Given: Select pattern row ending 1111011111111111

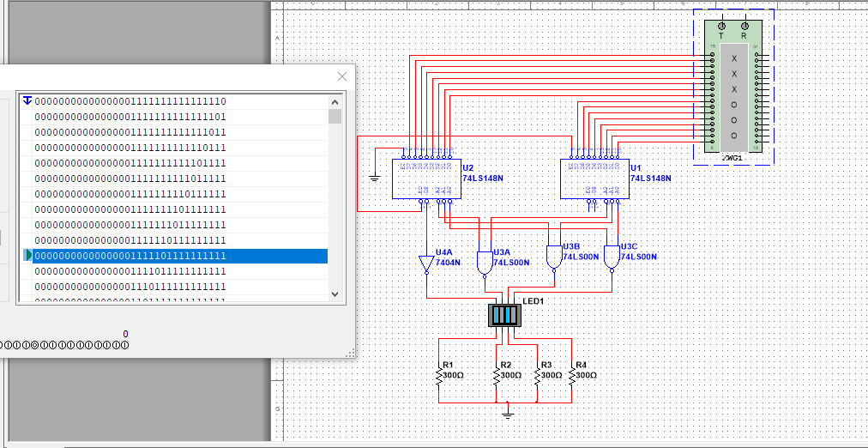Looking at the screenshot, I should 180,272.
